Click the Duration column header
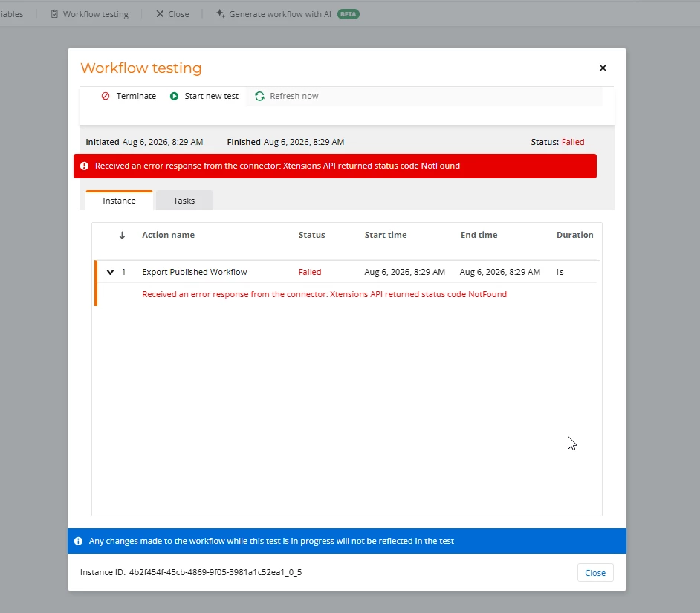This screenshot has height=613, width=700. click(574, 235)
